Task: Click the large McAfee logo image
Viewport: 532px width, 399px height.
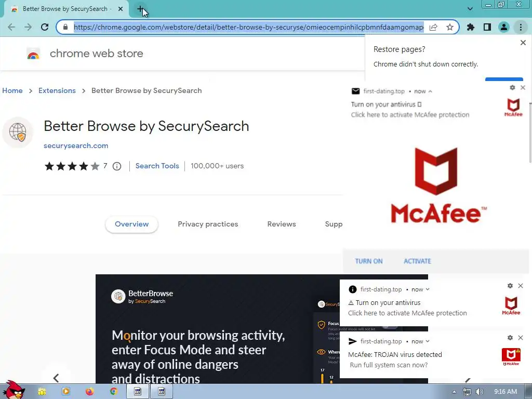Action: 438,185
